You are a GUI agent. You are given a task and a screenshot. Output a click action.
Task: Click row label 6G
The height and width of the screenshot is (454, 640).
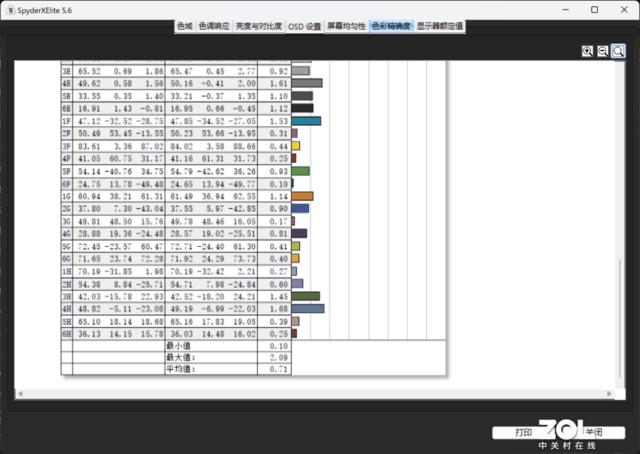click(67, 259)
